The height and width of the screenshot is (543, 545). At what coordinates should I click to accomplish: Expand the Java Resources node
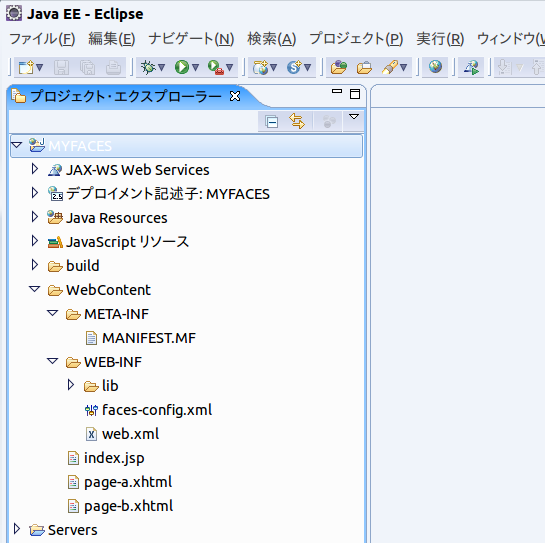[x=34, y=217]
